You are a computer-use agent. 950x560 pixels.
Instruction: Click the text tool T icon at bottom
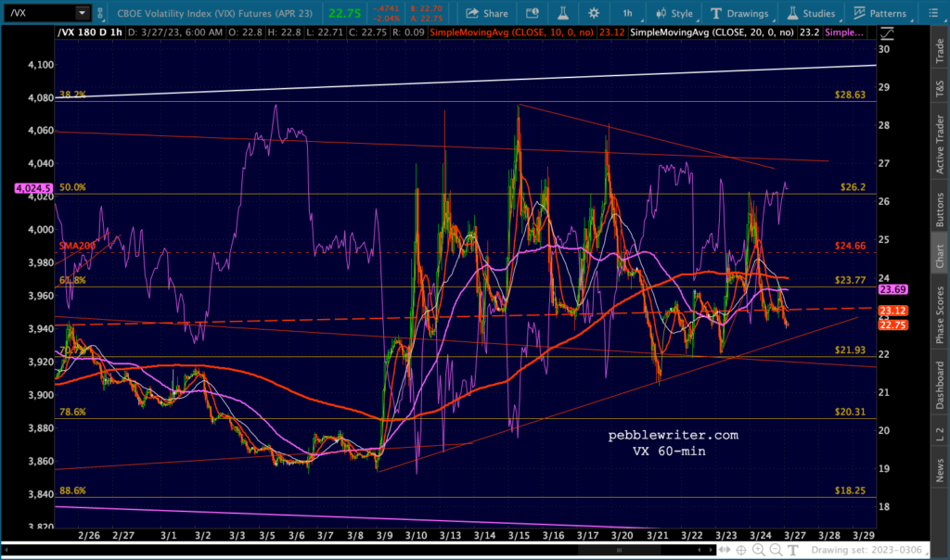tap(793, 551)
